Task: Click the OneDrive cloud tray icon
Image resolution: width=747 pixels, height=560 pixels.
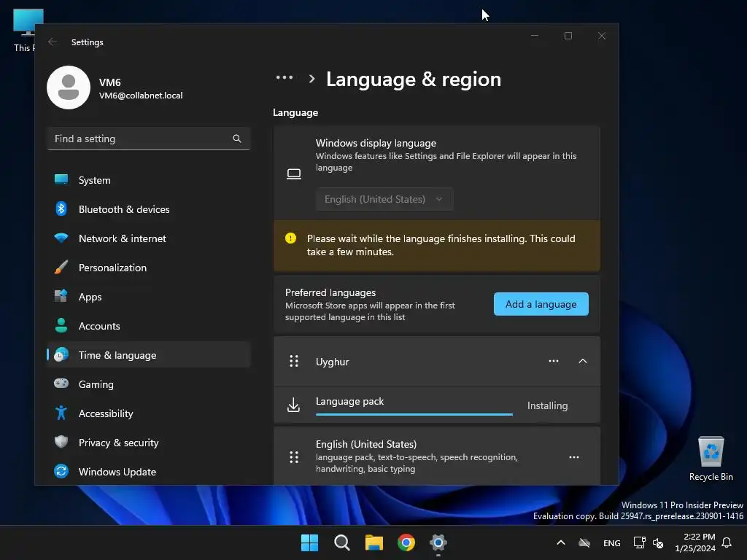Action: tap(584, 542)
